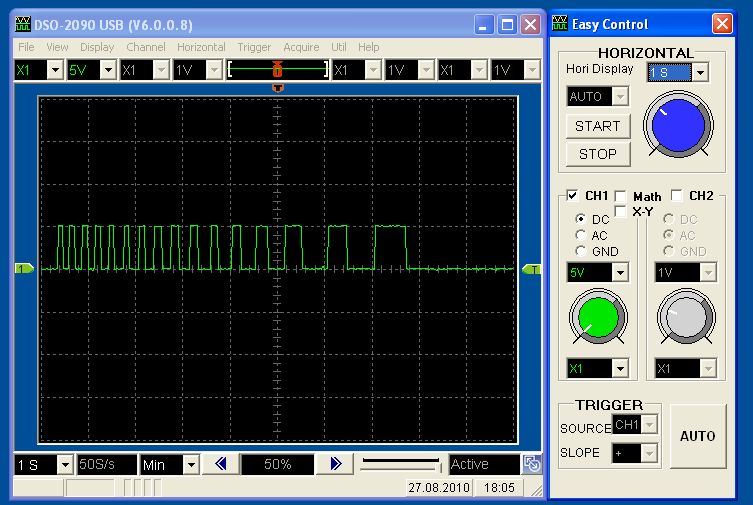The height and width of the screenshot is (505, 753).
Task: Toggle the Math checkbox
Action: click(x=621, y=196)
